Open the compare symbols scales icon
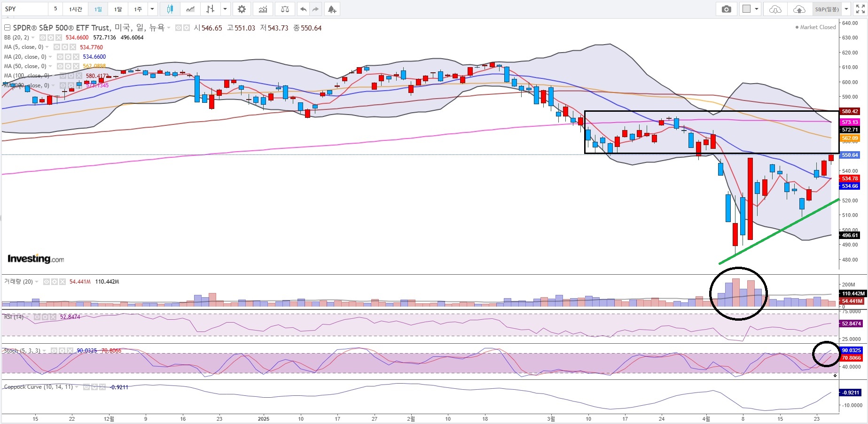The width and height of the screenshot is (868, 424). tap(285, 9)
